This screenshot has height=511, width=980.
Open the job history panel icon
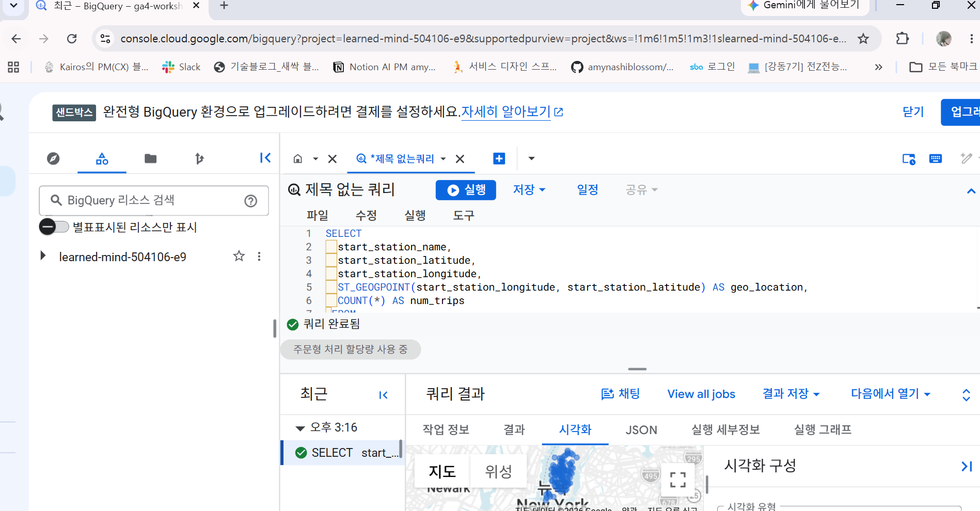909,159
